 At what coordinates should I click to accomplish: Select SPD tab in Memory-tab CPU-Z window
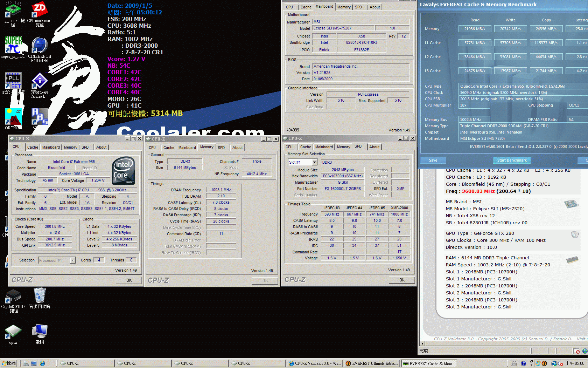tap(221, 148)
